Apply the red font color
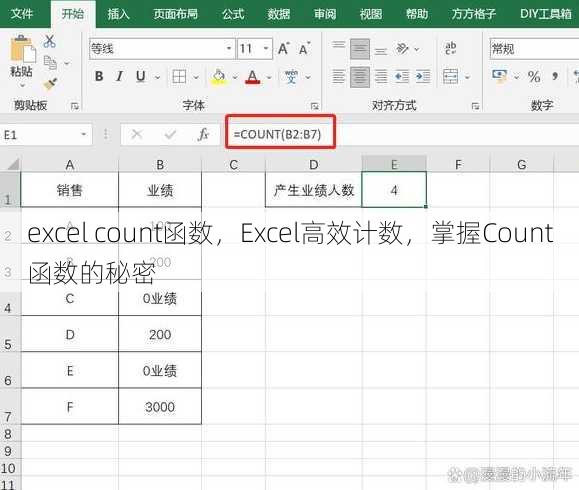Screen dimensions: 579x490 click(253, 76)
